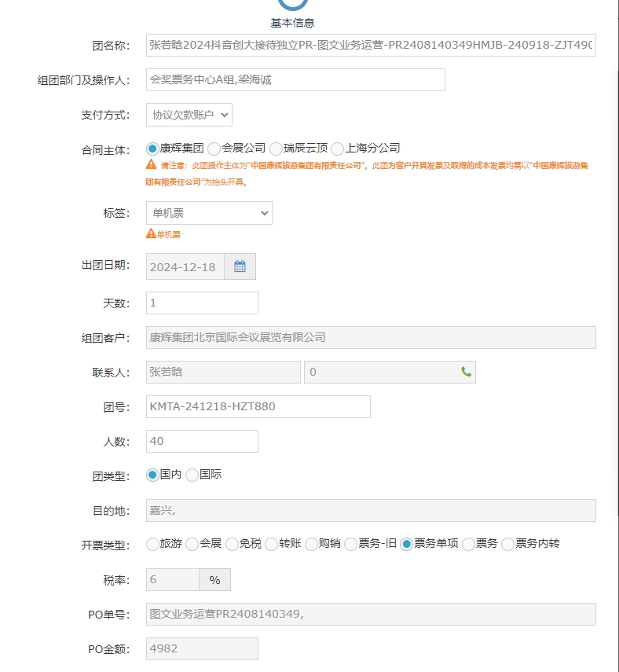Click the 团号 group number field
619x672 pixels.
258,406
